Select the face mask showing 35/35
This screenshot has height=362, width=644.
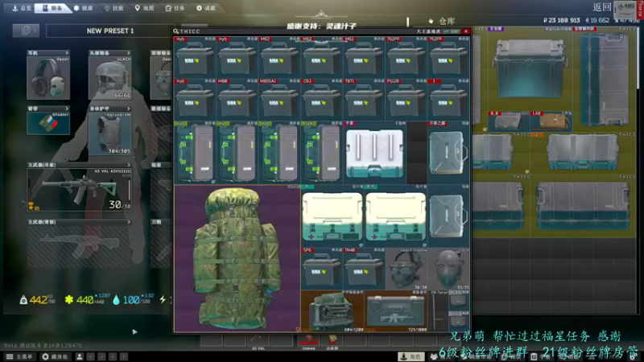[x=448, y=269]
